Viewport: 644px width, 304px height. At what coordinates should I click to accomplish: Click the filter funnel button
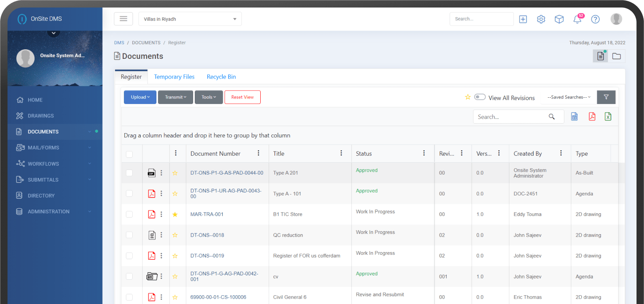(x=606, y=97)
